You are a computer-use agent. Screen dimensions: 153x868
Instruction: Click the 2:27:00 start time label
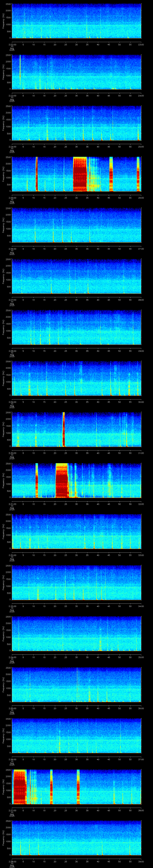click(12, 300)
